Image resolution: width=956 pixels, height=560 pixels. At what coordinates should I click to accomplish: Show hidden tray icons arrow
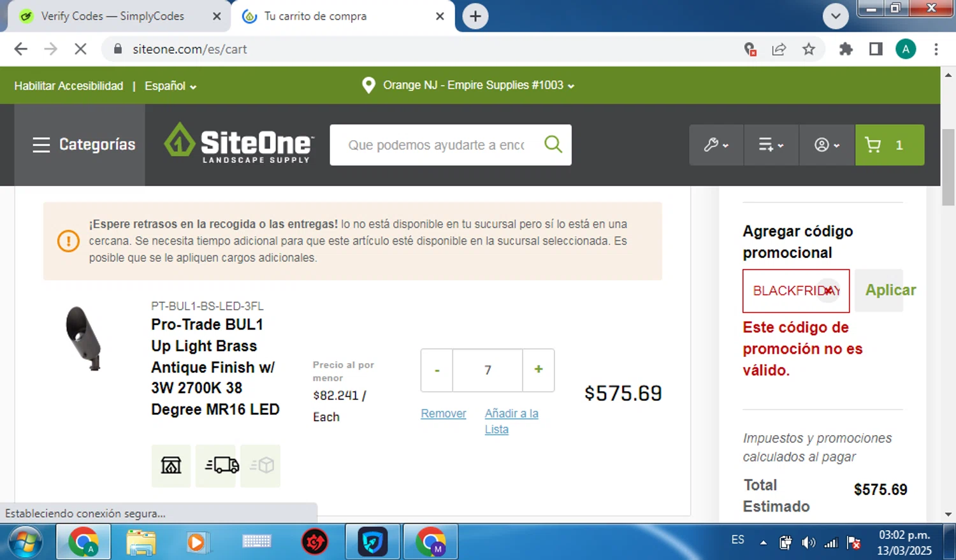pyautogui.click(x=763, y=543)
